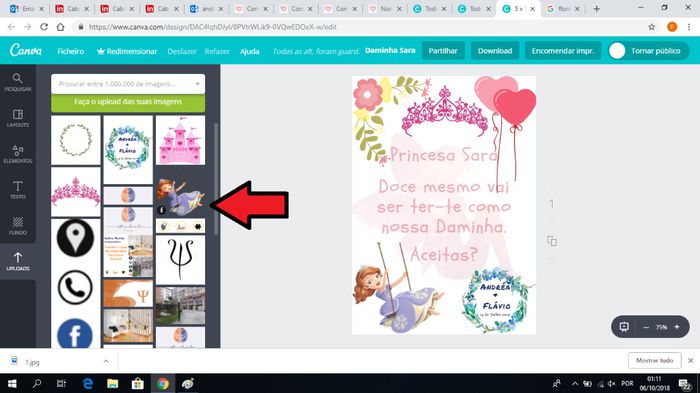
Task: Open the Redimensionar menu
Action: click(127, 51)
